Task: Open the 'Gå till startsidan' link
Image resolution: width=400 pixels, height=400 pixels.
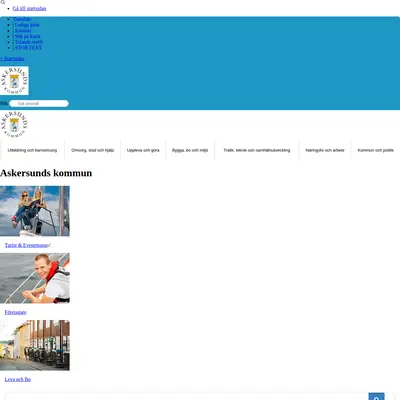Action: 29,8
